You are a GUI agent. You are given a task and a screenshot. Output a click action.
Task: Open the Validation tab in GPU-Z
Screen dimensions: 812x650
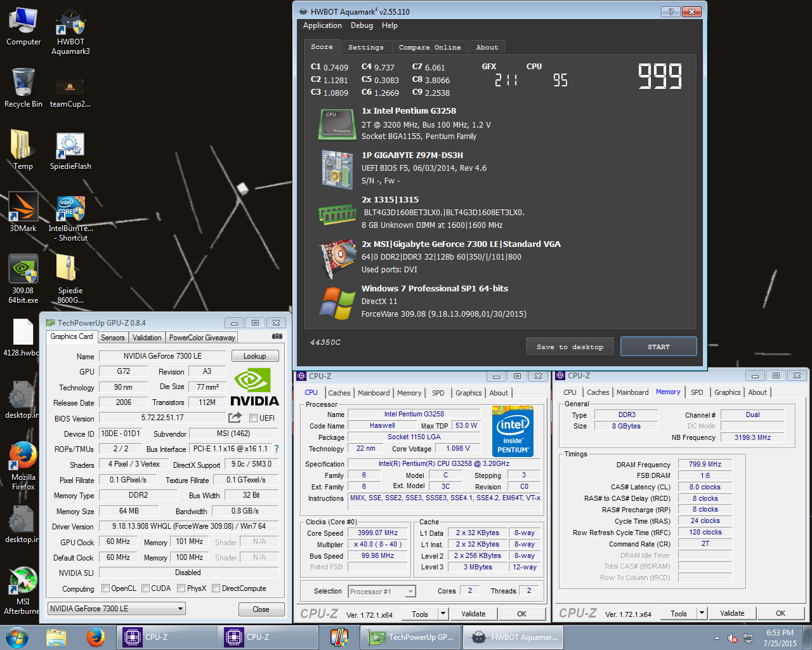pos(147,338)
